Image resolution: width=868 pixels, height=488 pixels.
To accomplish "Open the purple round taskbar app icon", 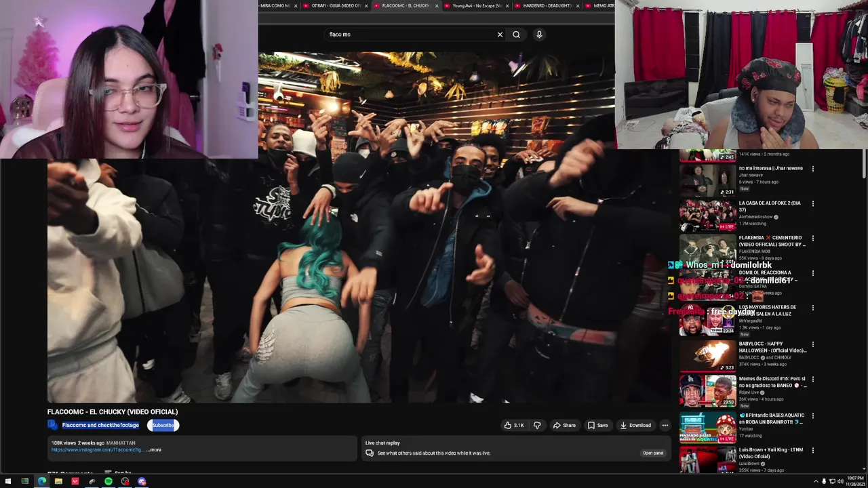I will pos(142,481).
